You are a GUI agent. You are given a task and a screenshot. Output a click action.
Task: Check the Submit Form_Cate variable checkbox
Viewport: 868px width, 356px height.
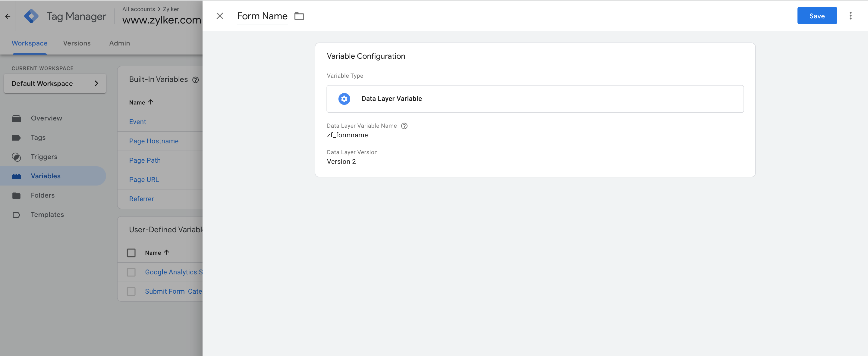131,291
